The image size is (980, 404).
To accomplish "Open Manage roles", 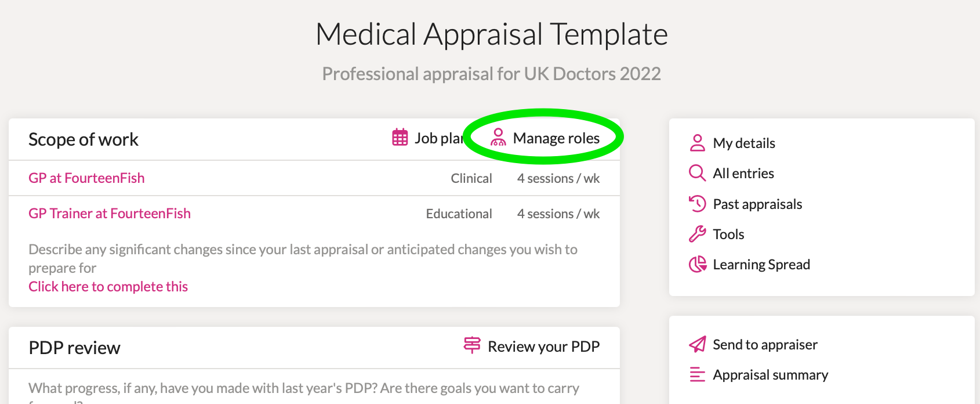I will point(556,138).
